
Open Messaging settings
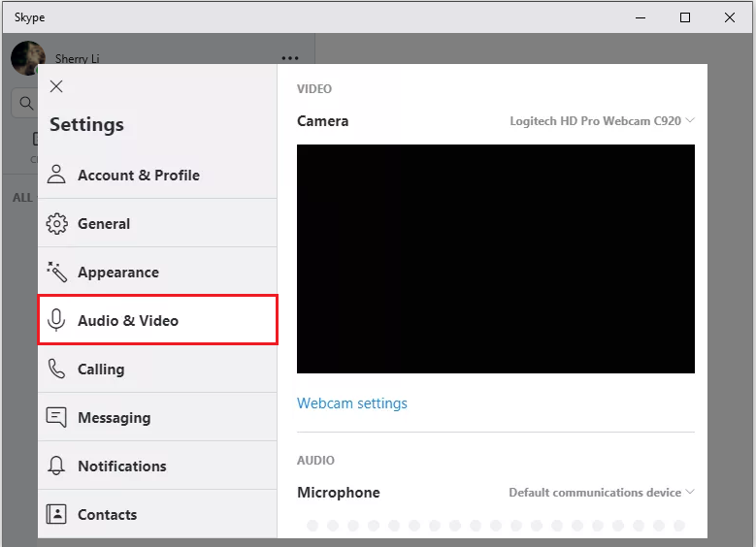pos(157,417)
